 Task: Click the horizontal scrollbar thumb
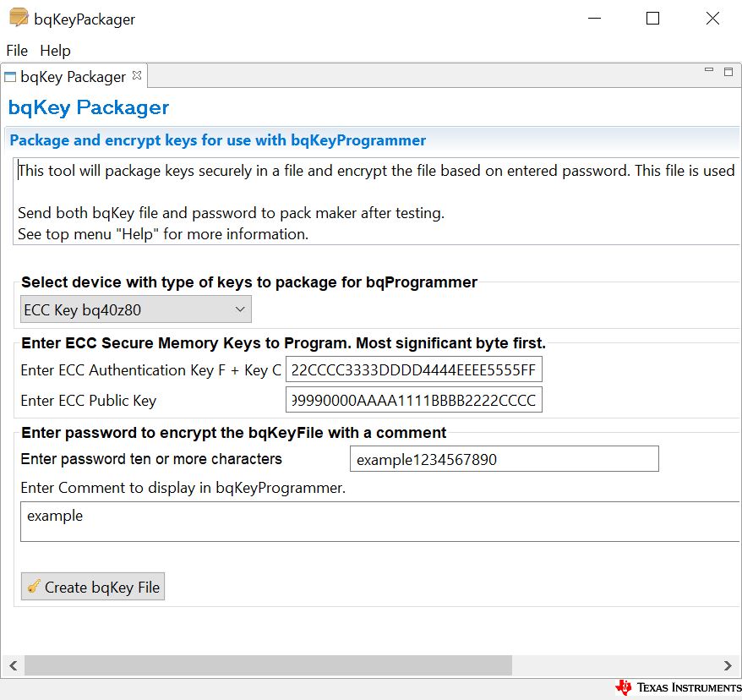pyautogui.click(x=268, y=665)
